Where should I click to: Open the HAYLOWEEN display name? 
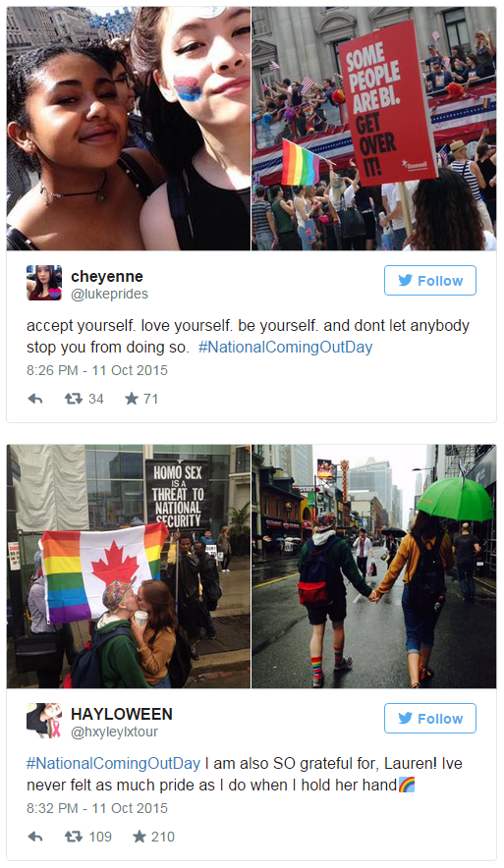122,714
